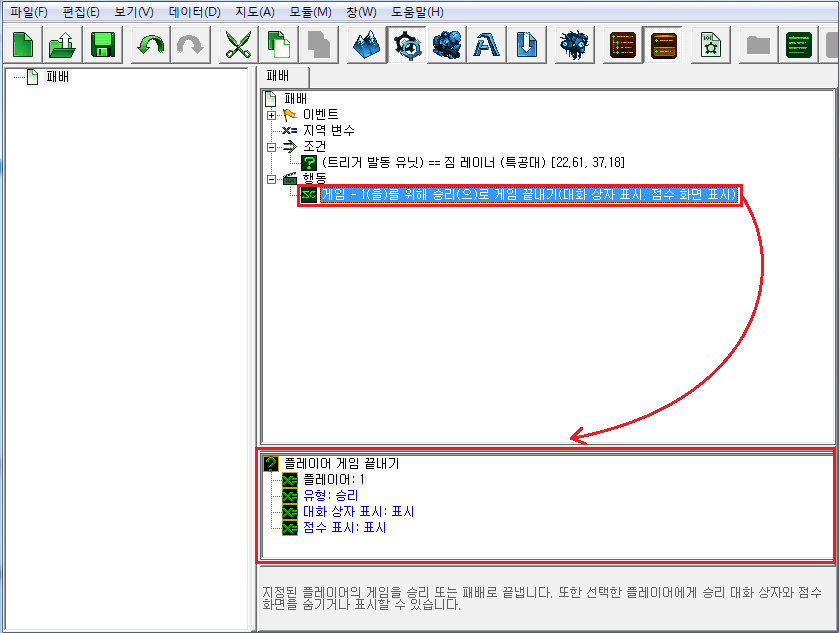840x633 pixels.
Task: Select the 패배 root node in the trigger tree
Action: [295, 99]
